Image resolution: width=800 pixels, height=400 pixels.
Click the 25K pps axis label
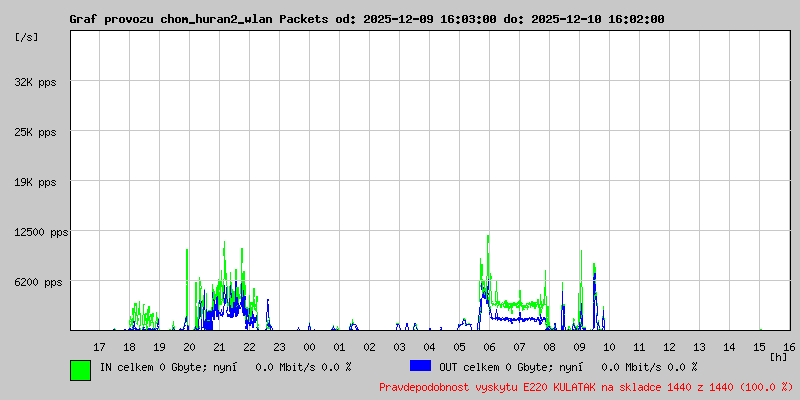click(x=35, y=132)
